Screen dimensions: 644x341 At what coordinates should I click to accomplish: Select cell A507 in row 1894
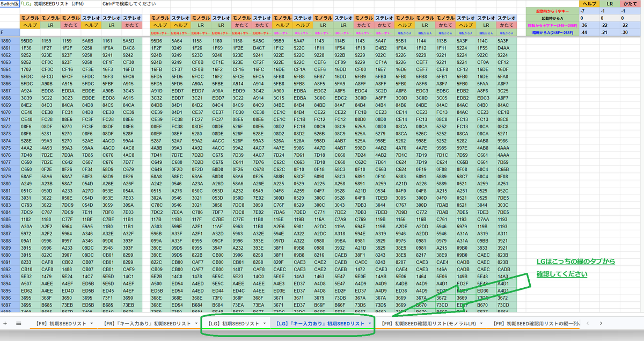click(30, 284)
